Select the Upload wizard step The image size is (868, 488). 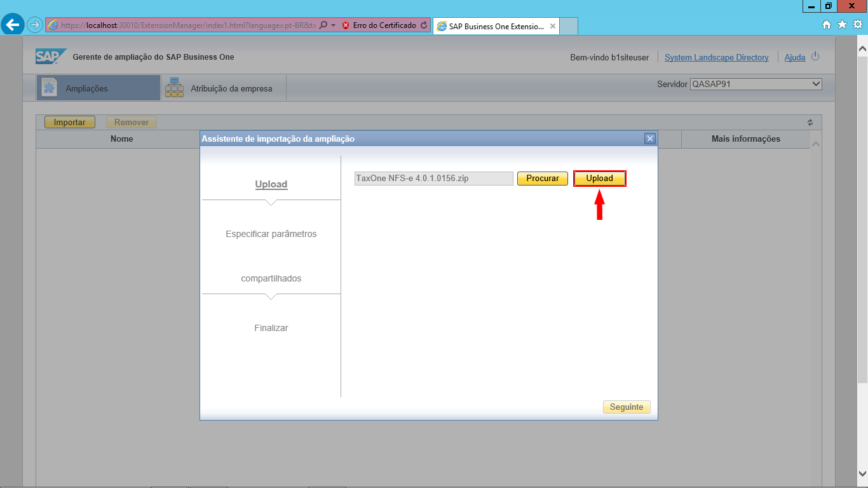pyautogui.click(x=271, y=184)
